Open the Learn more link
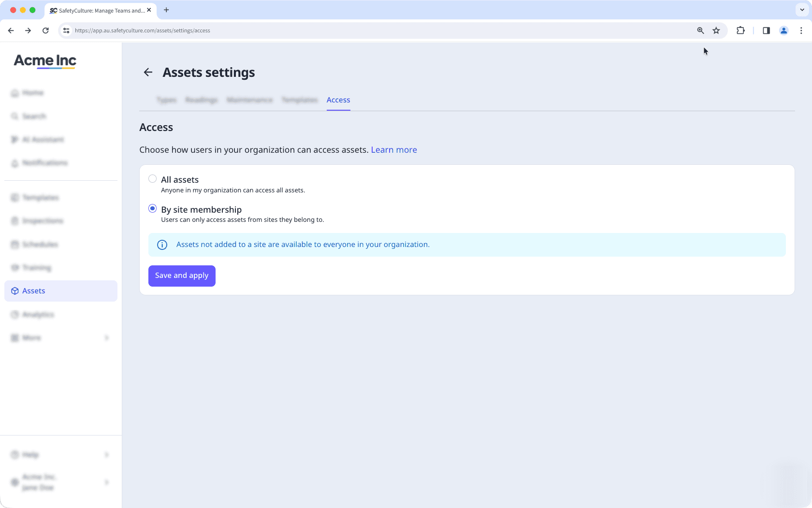The image size is (812, 508). [393, 149]
